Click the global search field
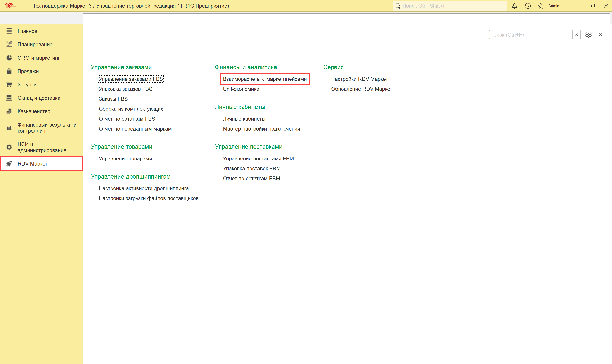 (x=452, y=6)
